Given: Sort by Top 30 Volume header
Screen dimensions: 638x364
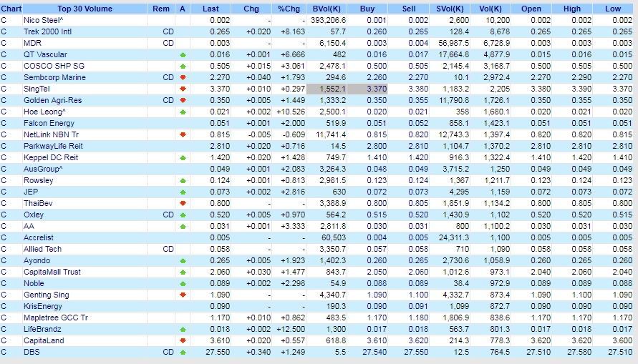Looking at the screenshot, I should (x=84, y=9).
